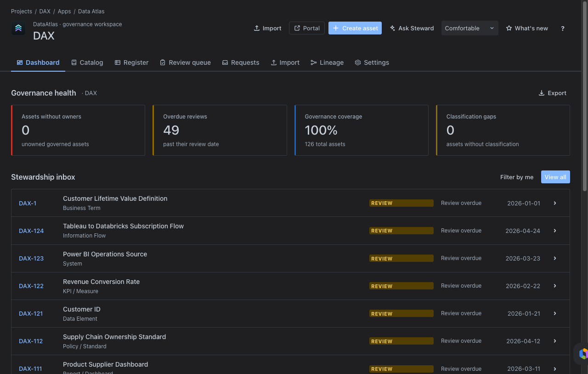588x374 pixels.
Task: Click the DataAtlas logo icon
Action: click(18, 28)
